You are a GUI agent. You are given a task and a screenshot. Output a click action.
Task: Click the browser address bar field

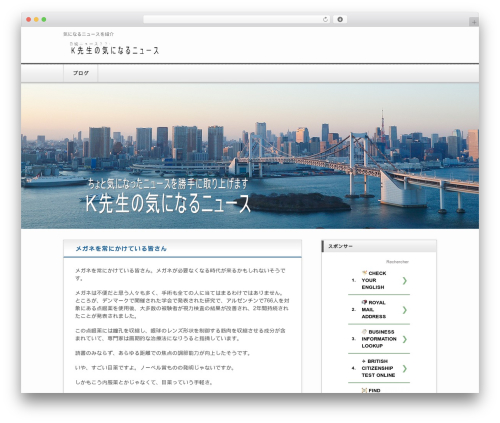[236, 19]
